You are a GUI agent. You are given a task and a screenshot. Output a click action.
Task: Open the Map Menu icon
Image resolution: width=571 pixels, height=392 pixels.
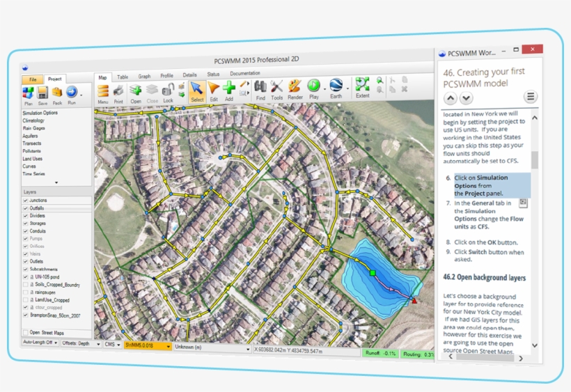point(103,91)
